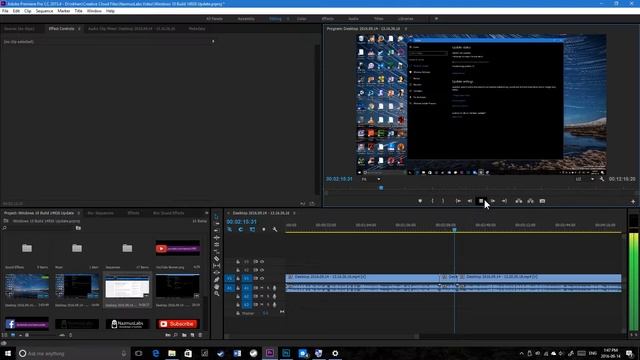Switch to the Color workspace
This screenshot has height=360, width=640.
(x=302, y=19)
